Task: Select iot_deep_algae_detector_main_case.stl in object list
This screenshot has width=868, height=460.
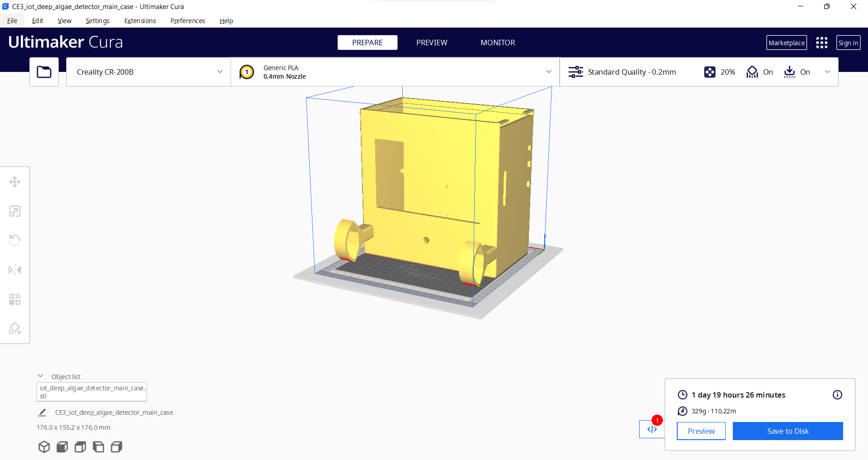Action: pos(92,392)
